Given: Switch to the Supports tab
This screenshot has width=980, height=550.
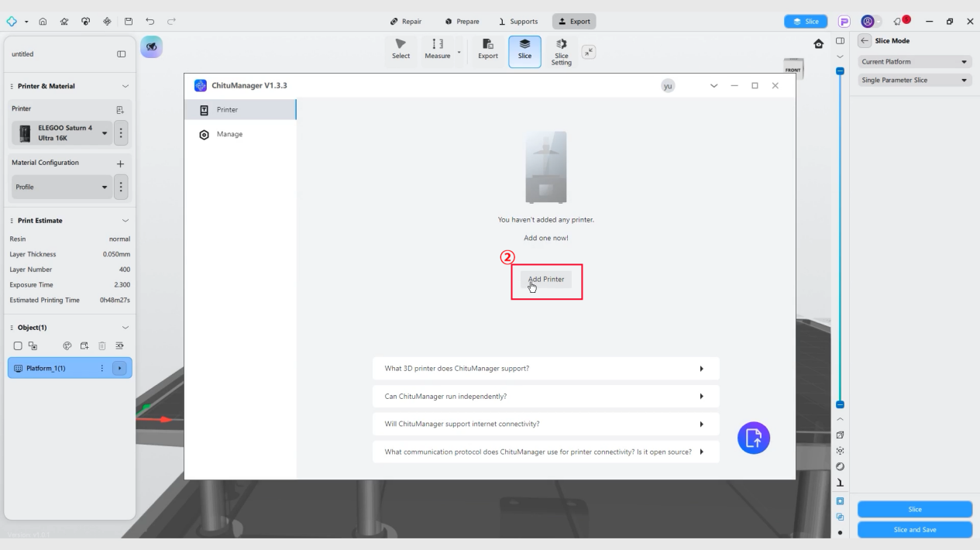Looking at the screenshot, I should (518, 22).
